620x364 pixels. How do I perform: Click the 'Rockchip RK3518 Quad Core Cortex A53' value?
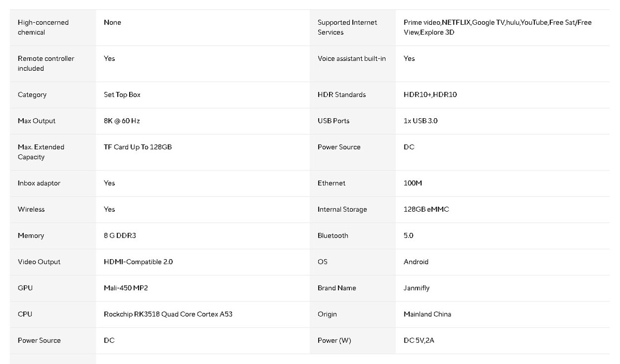point(168,314)
